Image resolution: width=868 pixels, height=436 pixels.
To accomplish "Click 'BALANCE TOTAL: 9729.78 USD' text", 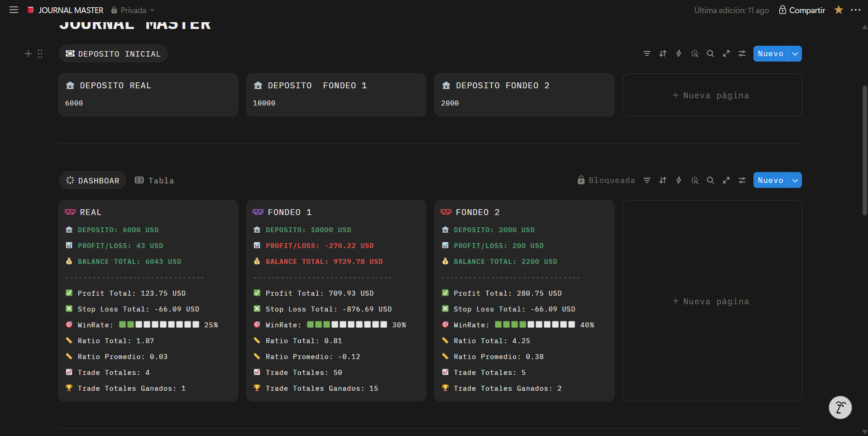I will (324, 262).
